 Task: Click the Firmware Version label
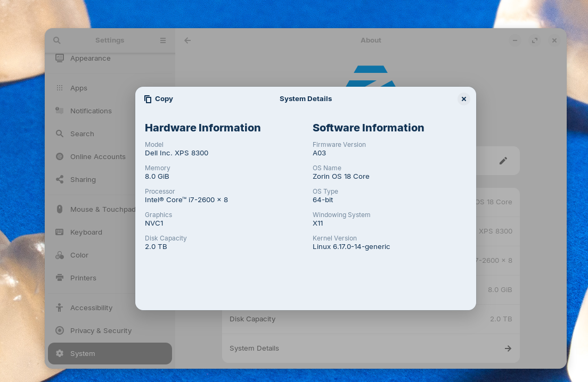[x=339, y=145]
